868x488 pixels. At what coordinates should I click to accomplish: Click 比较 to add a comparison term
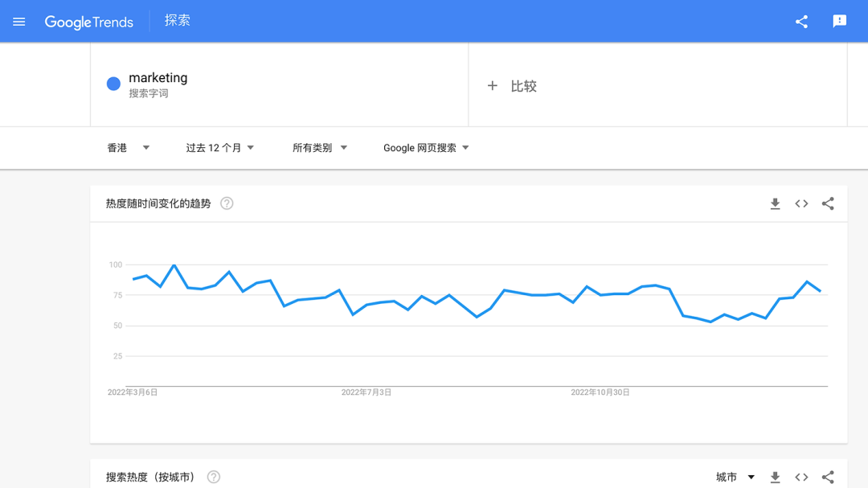(511, 85)
